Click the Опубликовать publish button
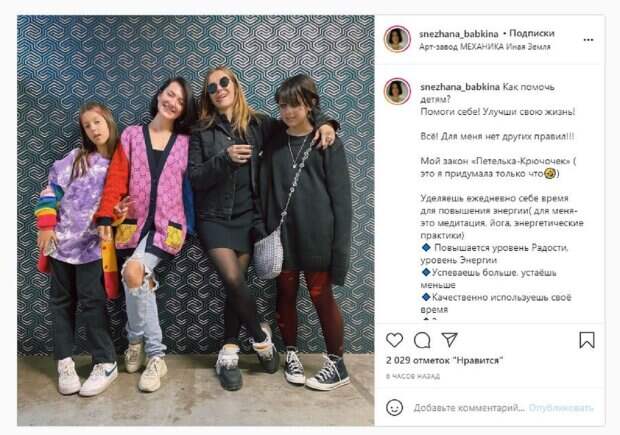The image size is (620, 435). 561,408
